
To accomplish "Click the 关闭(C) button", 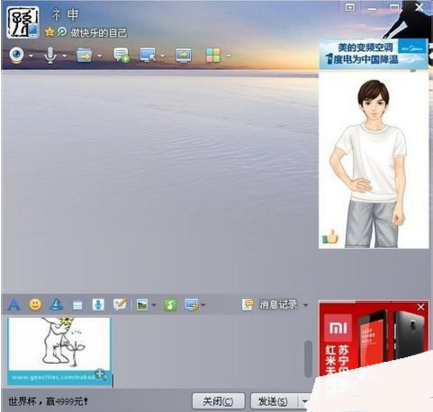I will tap(218, 401).
